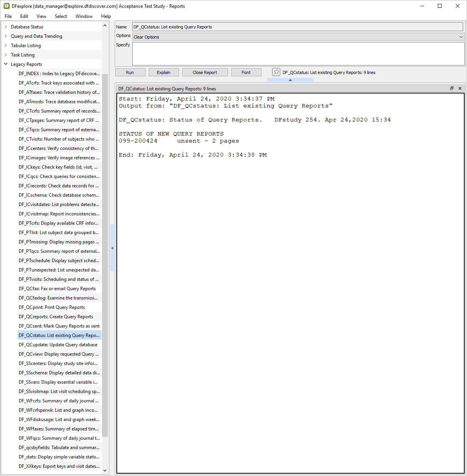Screen dimensions: 467x476
Task: Collapse the Legacy Reports tree node
Action: coord(6,64)
